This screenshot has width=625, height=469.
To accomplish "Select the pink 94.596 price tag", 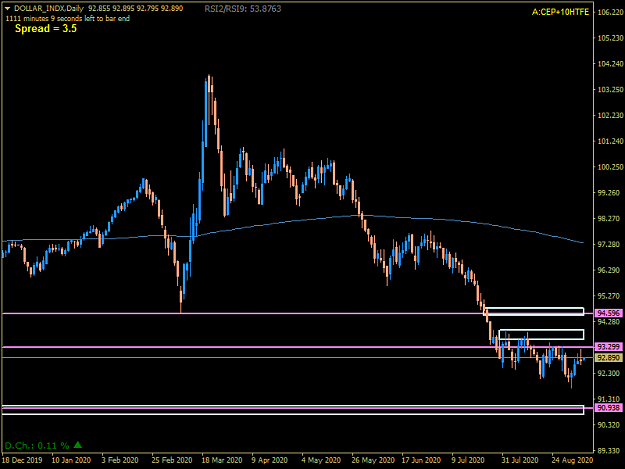I will click(609, 313).
